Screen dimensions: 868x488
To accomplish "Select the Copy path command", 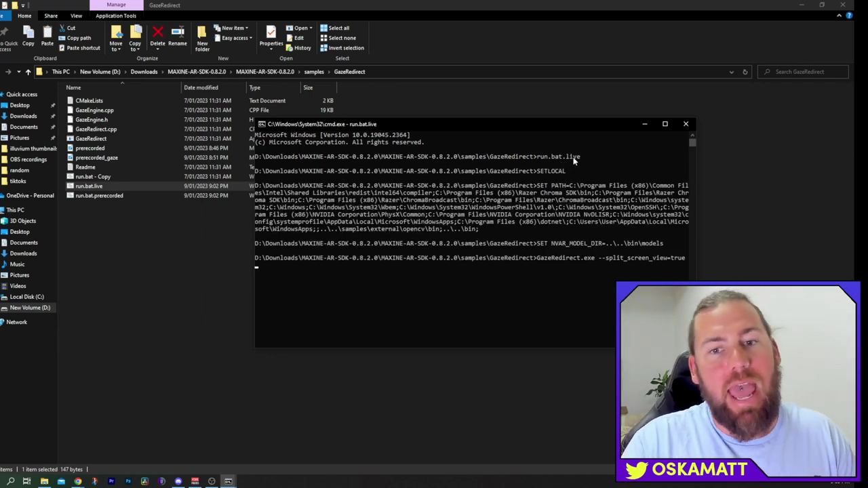I will click(75, 38).
